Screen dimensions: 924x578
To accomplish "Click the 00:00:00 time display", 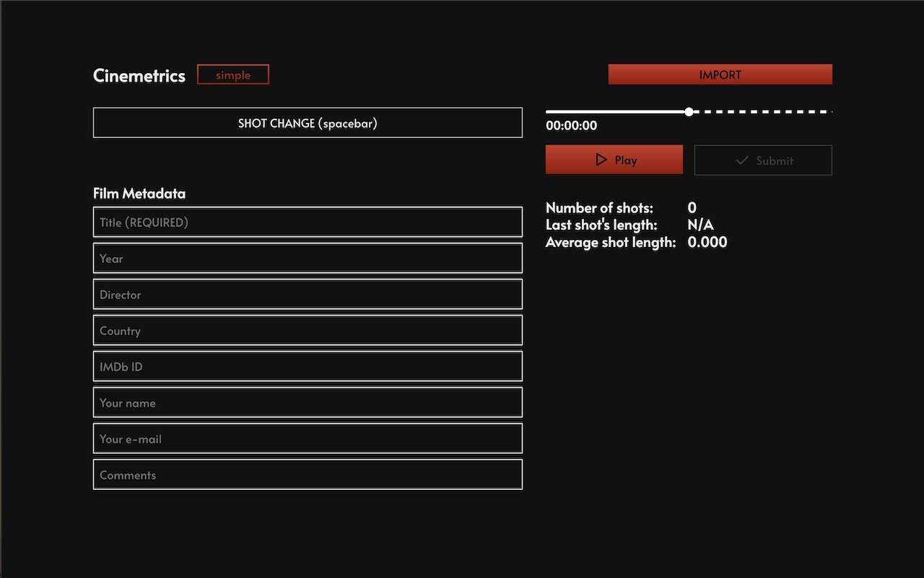I will coord(571,125).
